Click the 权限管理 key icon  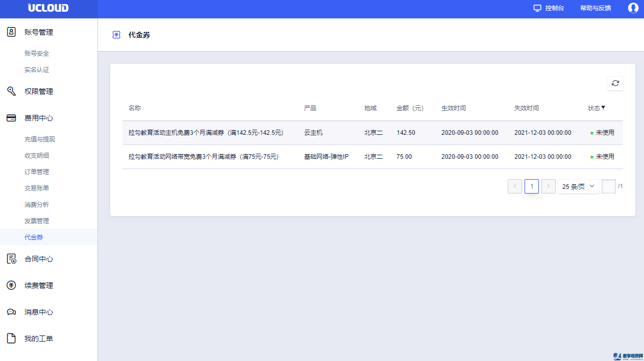(x=11, y=91)
